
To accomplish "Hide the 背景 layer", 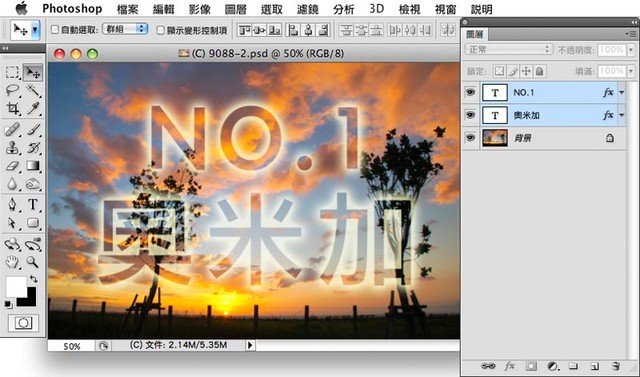I will pos(470,138).
